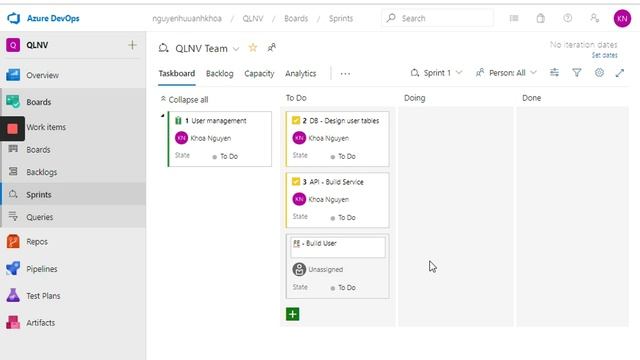Open the QLNV project icon
The width and height of the screenshot is (640, 360).
pos(13,45)
